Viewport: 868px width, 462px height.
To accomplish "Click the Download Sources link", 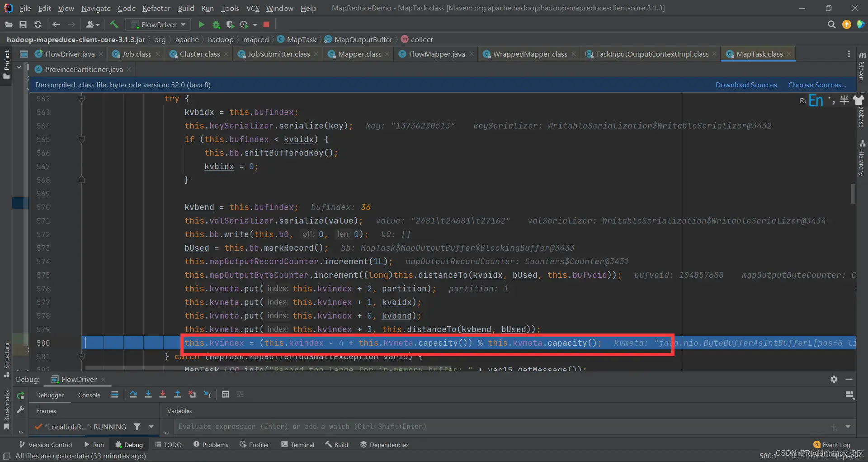I will pyautogui.click(x=746, y=85).
